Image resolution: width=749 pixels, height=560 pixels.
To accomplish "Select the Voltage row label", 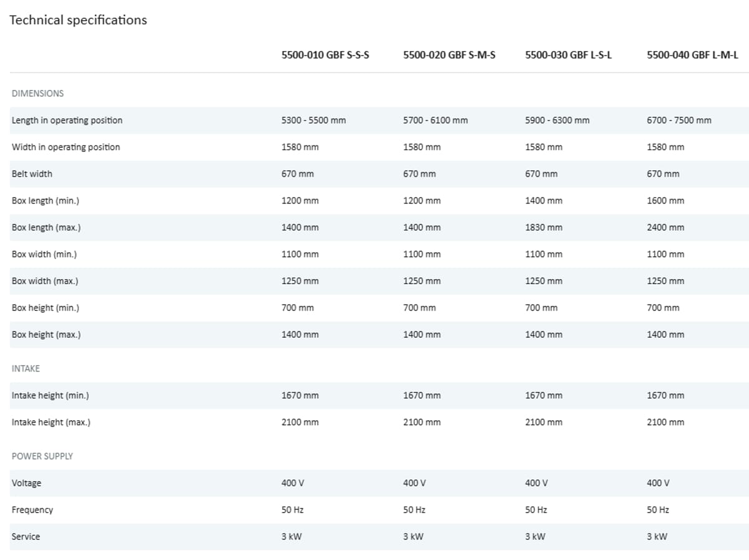I will tap(26, 483).
